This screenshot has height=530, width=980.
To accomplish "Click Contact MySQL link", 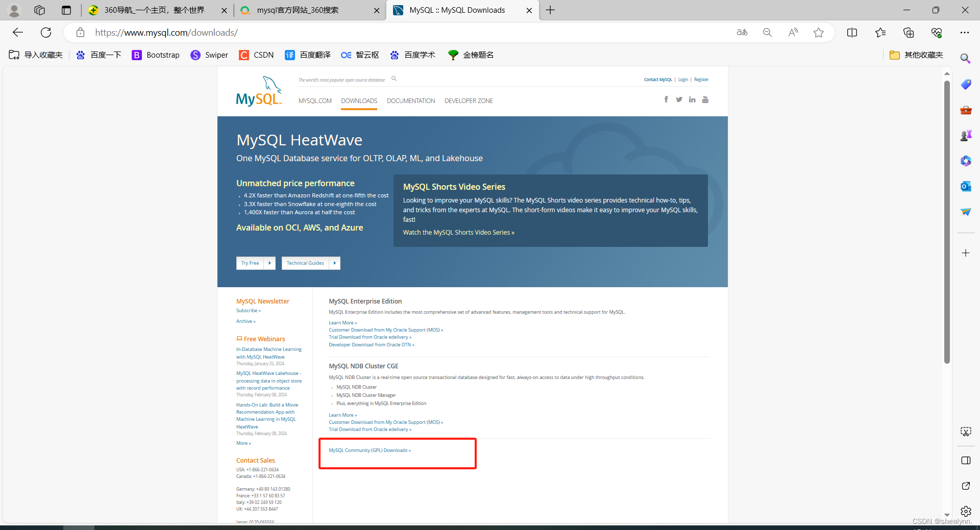I will click(658, 80).
